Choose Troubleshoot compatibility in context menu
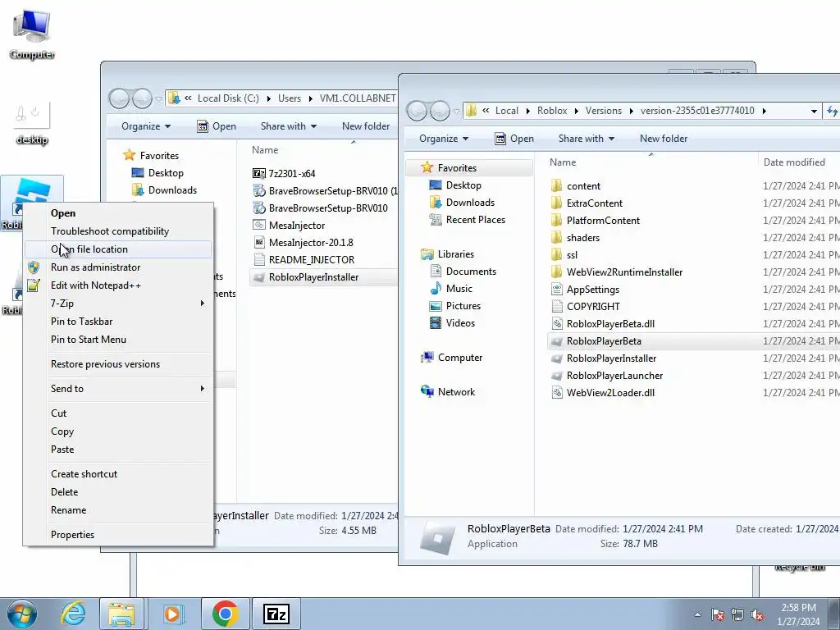The height and width of the screenshot is (630, 840). pyautogui.click(x=118, y=231)
